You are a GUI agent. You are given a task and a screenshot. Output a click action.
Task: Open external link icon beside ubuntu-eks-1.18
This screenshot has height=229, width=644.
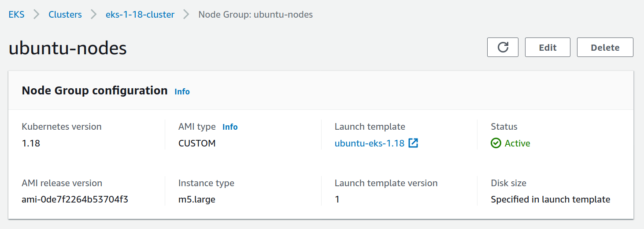point(413,143)
